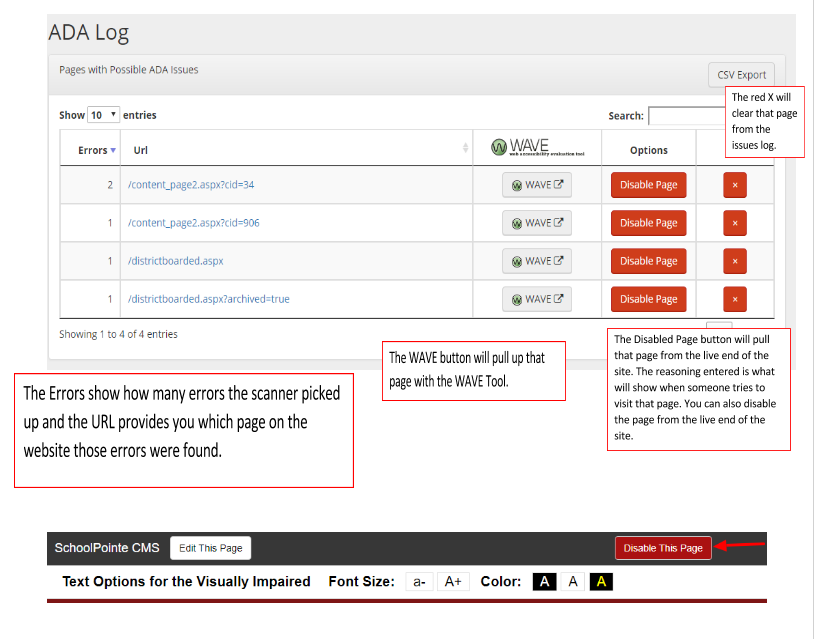The image size is (814, 639).
Task: Open the Show entries count dropdown
Action: (x=103, y=115)
